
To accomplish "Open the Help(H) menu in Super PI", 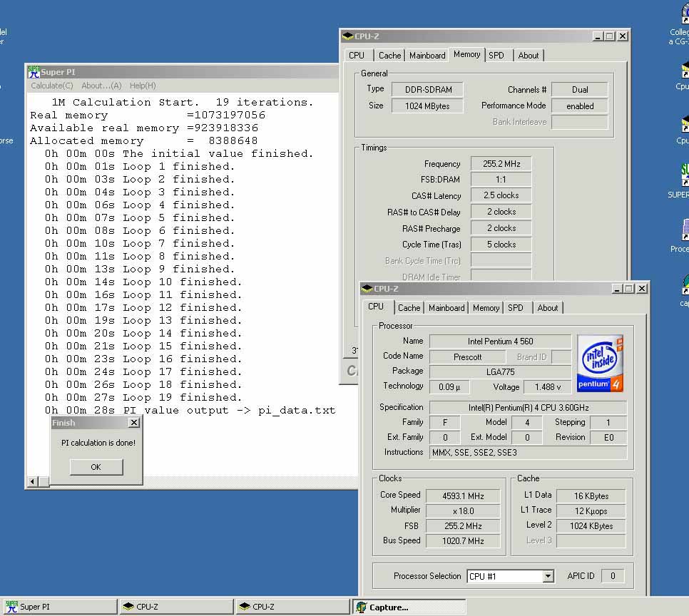I will point(143,86).
